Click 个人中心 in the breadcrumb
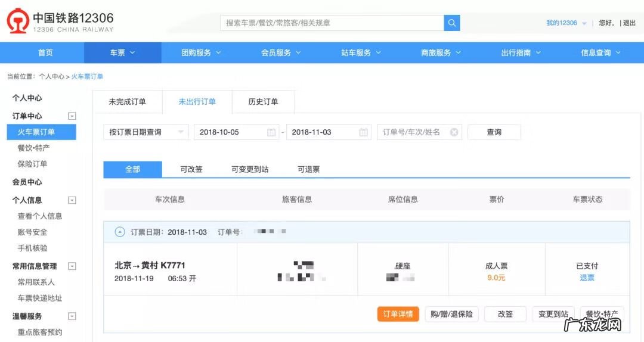This screenshot has height=342, width=644. [x=52, y=76]
